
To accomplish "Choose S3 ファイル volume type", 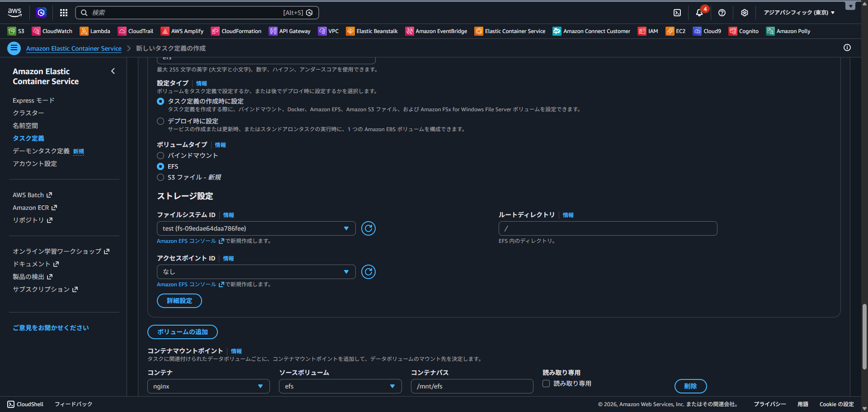I will coord(160,177).
